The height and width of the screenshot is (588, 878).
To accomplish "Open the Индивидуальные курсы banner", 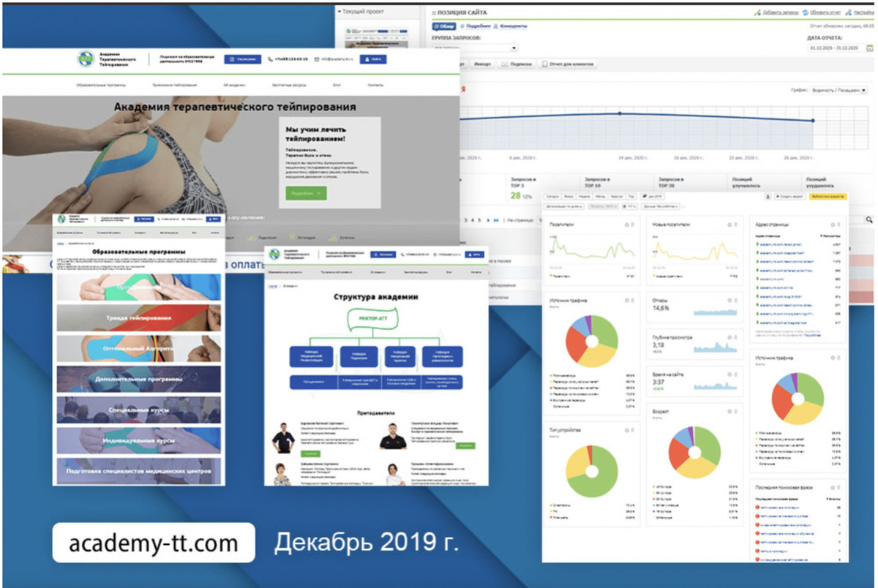I will tap(139, 441).
